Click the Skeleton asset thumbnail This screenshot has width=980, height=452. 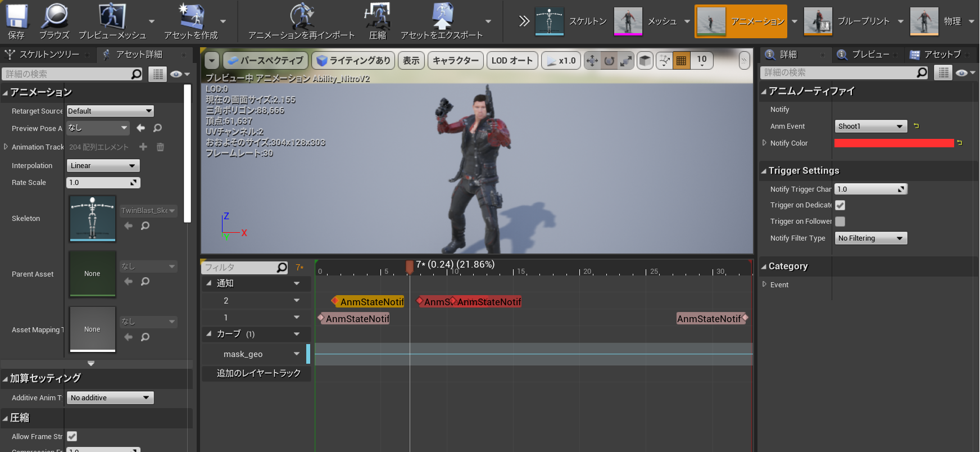point(93,218)
